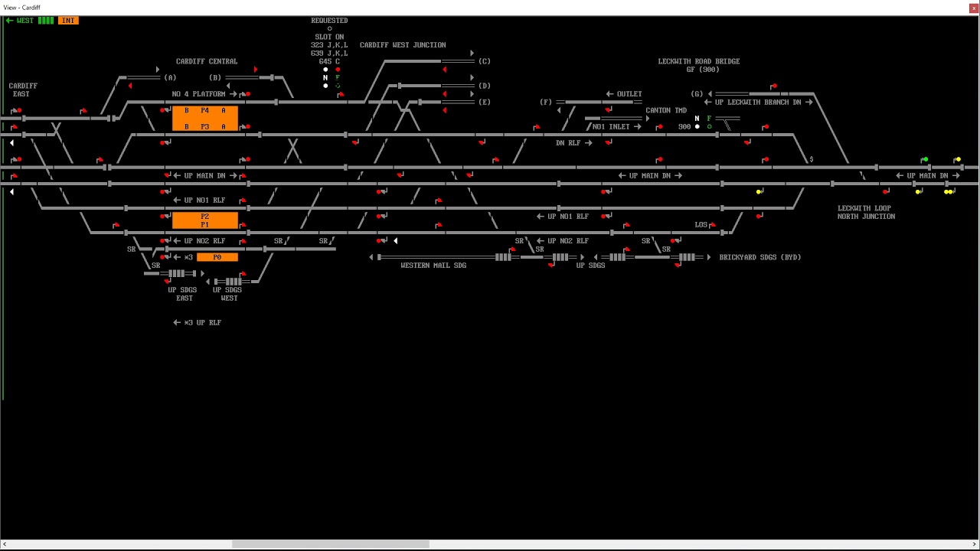Click the red signal right of P3 platform

(246, 127)
